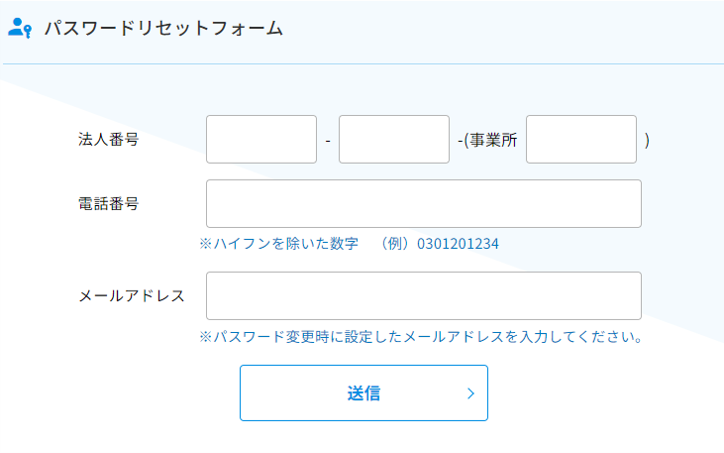Image resolution: width=724 pixels, height=453 pixels.
Task: Click the chevron arrow on 送信 button
Action: tap(471, 393)
